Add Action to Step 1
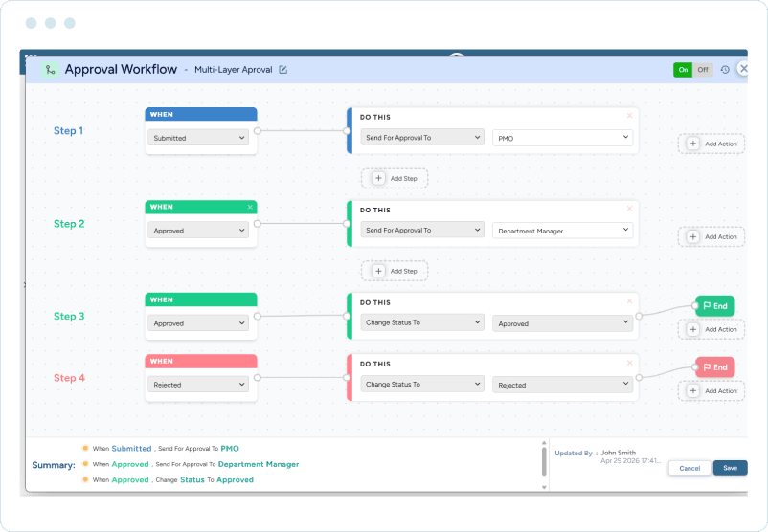The image size is (768, 532). (712, 144)
